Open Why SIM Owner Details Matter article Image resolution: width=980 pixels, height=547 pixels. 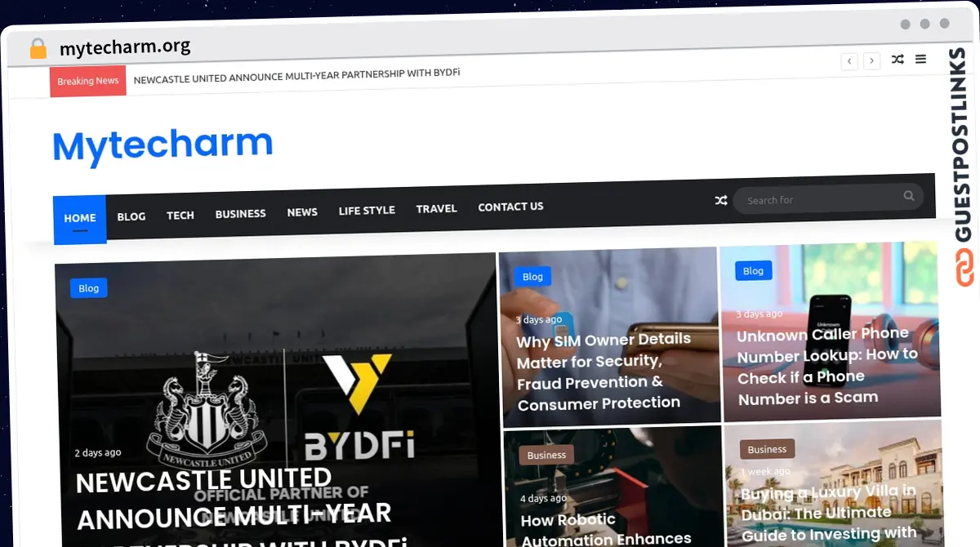point(604,371)
